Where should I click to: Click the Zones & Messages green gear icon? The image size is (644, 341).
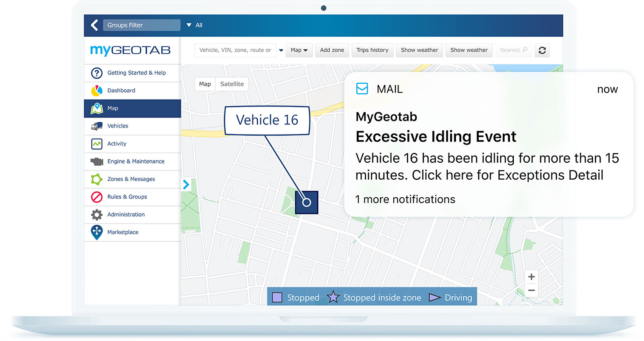pyautogui.click(x=96, y=179)
